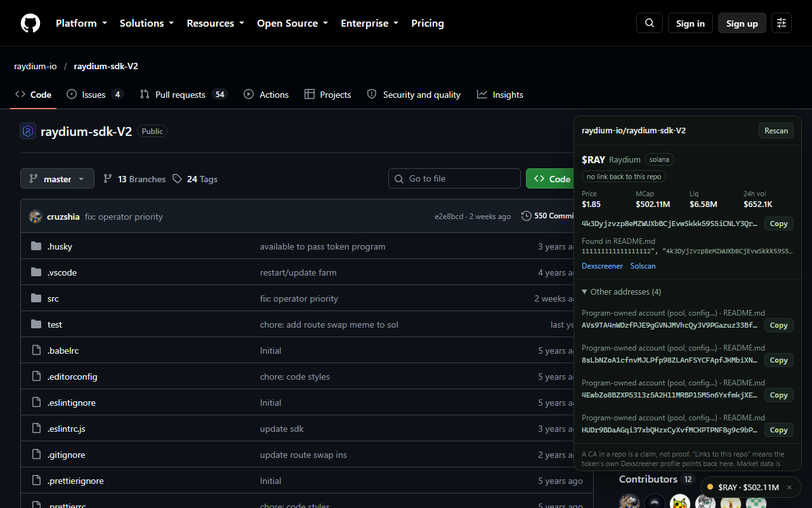The height and width of the screenshot is (508, 812).
Task: Open the Insights tab
Action: coord(501,95)
